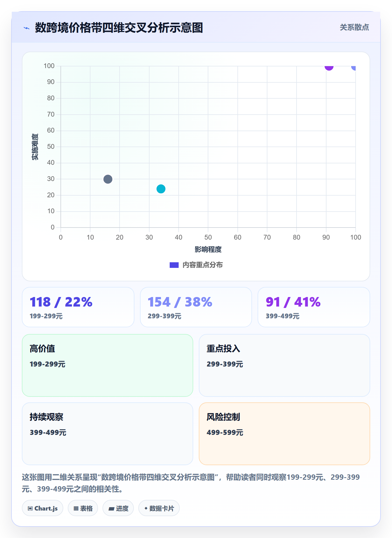This screenshot has height=538, width=392.
Task: Click the lightning bolt icon in the header
Action: click(27, 28)
